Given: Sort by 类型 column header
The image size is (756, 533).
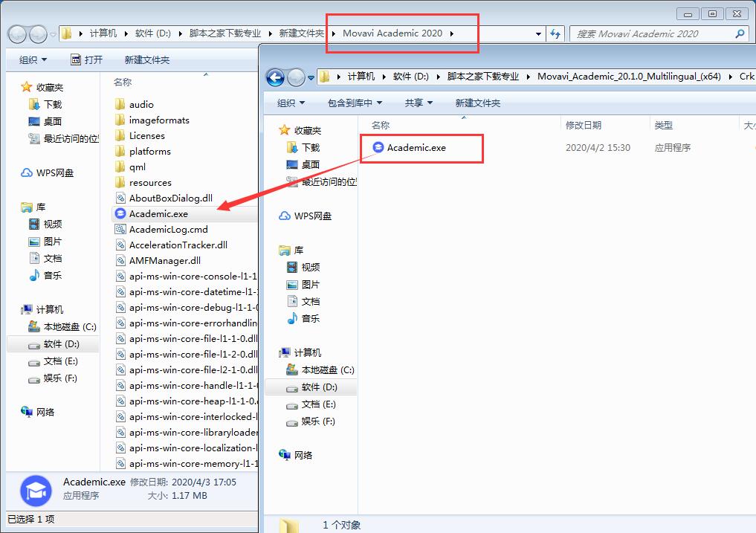Looking at the screenshot, I should (663, 126).
